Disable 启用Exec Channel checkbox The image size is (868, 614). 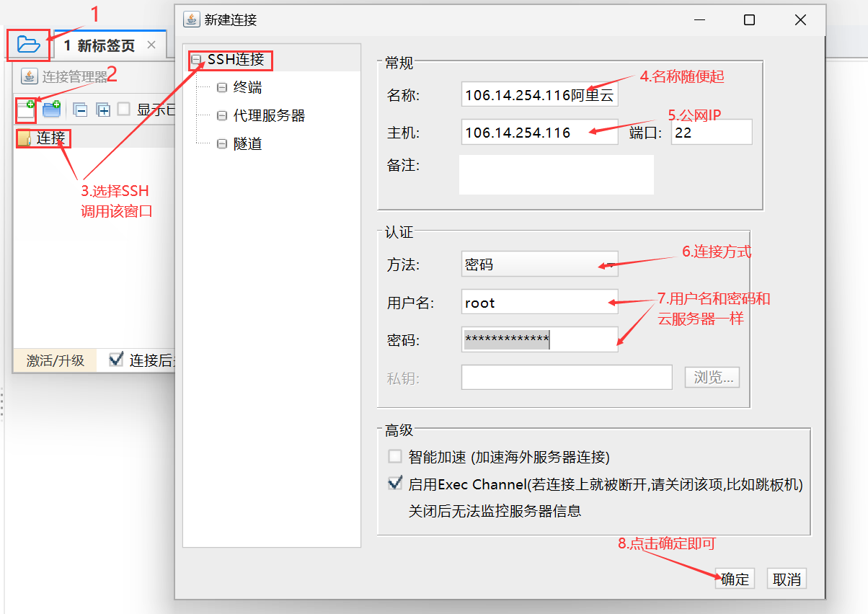(x=394, y=484)
